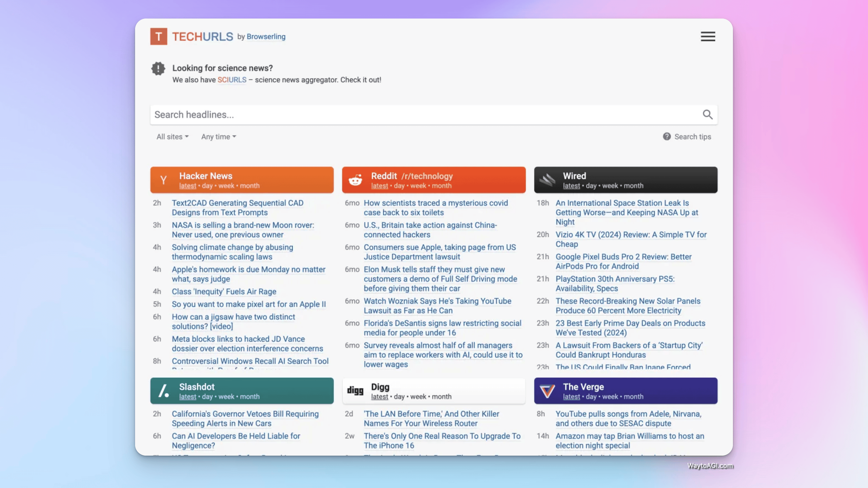868x488 pixels.
Task: Click the Slashdot logo icon
Action: pos(164,391)
